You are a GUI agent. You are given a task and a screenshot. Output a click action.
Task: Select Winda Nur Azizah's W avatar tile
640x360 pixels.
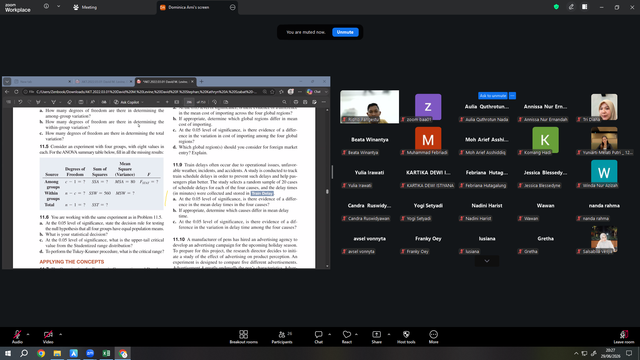(x=604, y=173)
